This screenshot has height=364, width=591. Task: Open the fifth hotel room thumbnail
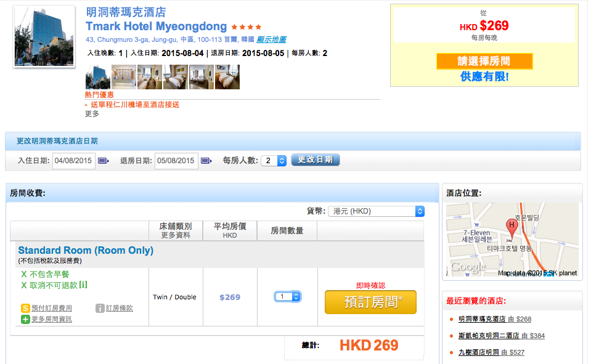[x=202, y=77]
